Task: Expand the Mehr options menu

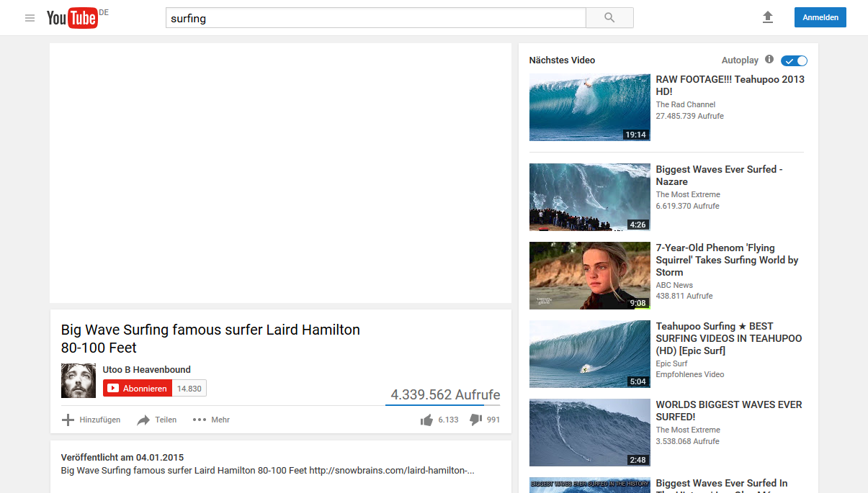Action: coord(211,420)
